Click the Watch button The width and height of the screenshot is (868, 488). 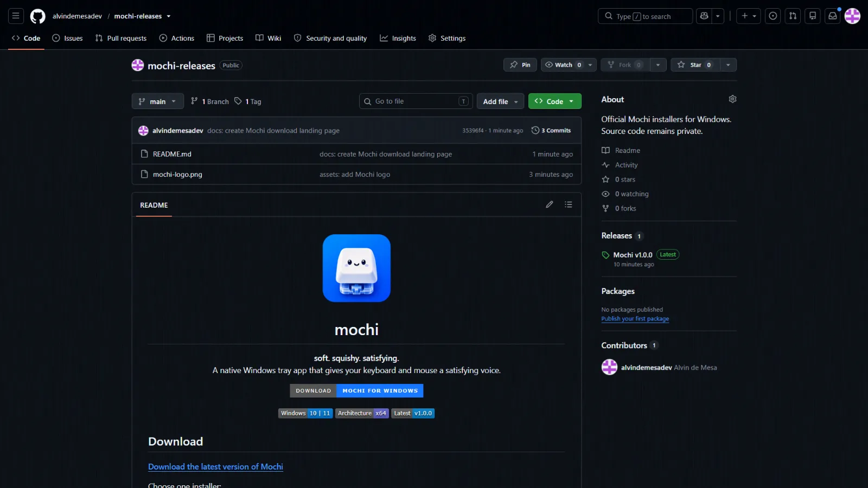point(563,65)
